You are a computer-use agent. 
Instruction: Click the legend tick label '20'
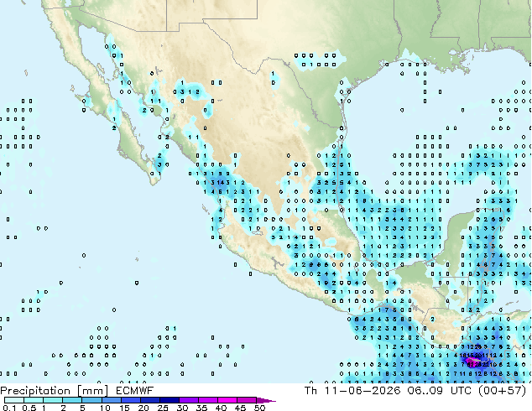tap(143, 408)
